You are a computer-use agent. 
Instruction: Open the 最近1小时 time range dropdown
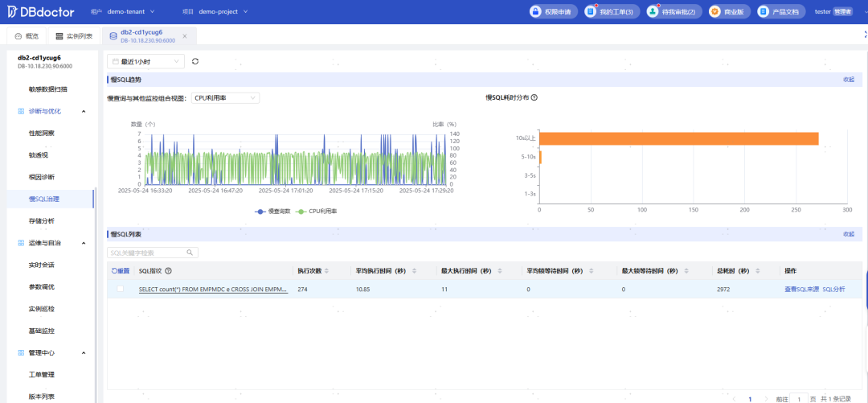click(x=146, y=61)
